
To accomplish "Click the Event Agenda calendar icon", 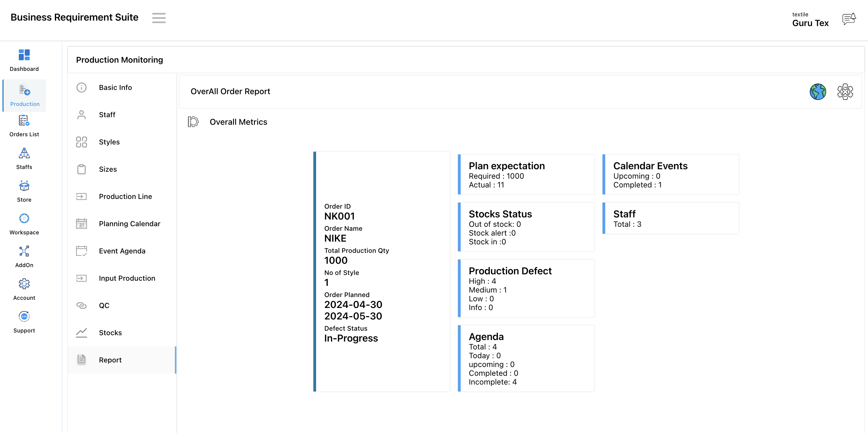I will (x=82, y=251).
